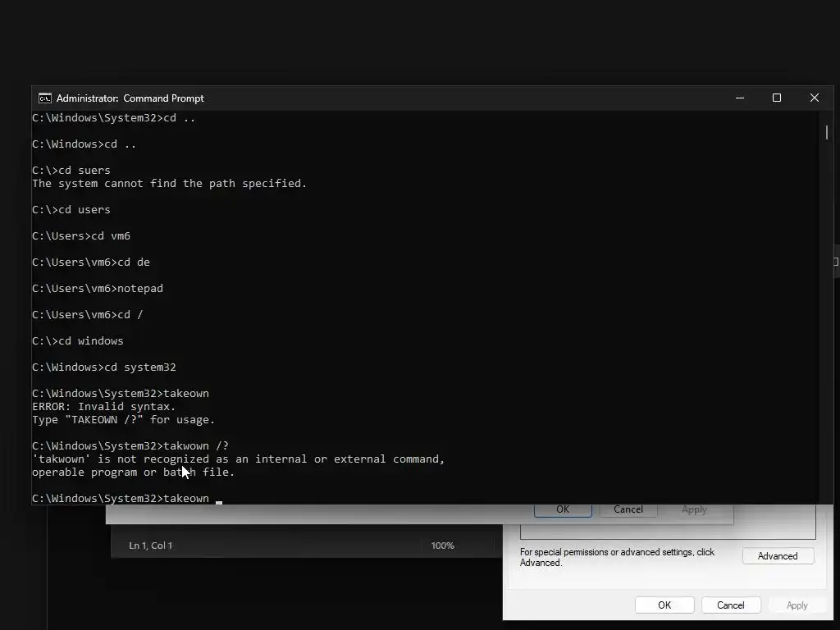Click 'operable program or batch file.' line

click(x=134, y=472)
